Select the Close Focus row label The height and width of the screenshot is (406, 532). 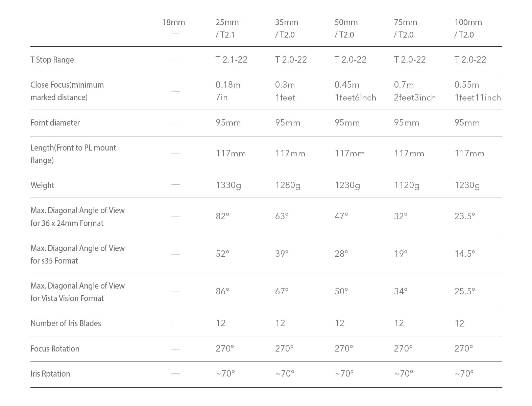click(67, 91)
